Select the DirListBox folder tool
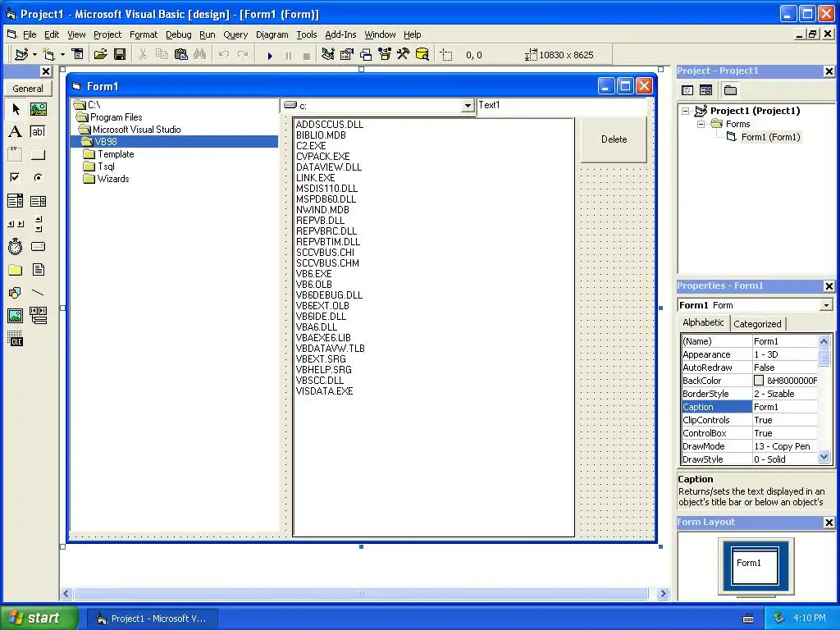840x630 pixels. tap(16, 269)
